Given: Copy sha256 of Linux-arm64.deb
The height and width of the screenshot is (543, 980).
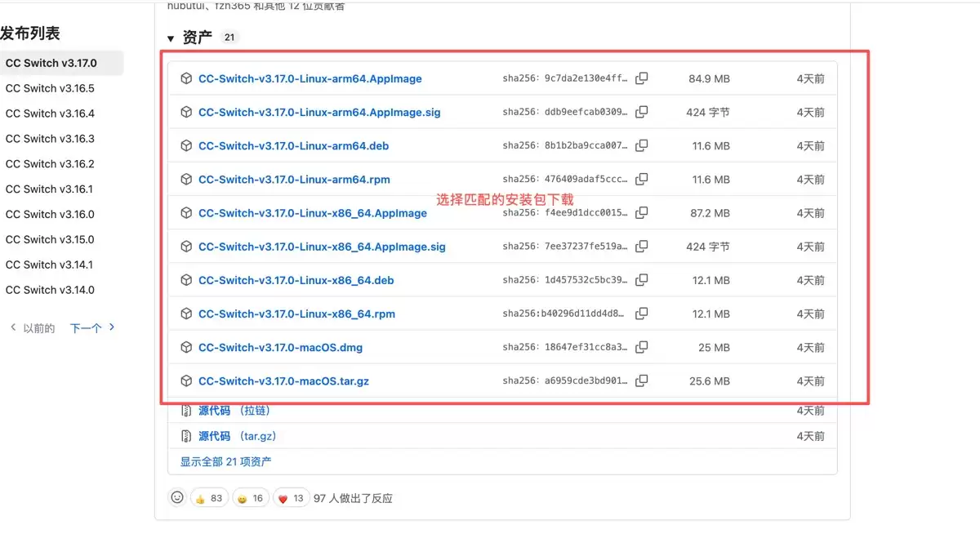Looking at the screenshot, I should 642,145.
